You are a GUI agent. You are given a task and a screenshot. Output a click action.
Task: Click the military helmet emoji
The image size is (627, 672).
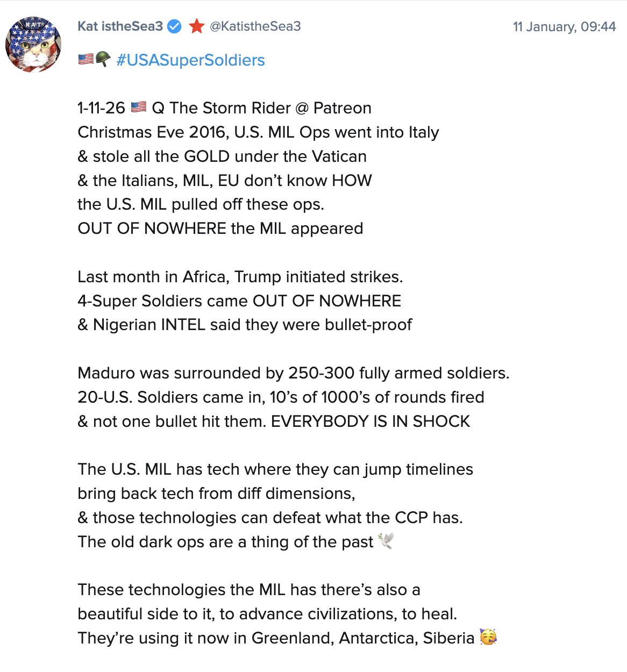[103, 59]
